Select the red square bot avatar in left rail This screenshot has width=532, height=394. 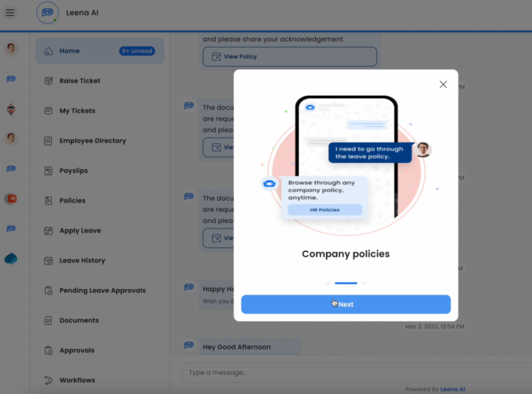11,199
